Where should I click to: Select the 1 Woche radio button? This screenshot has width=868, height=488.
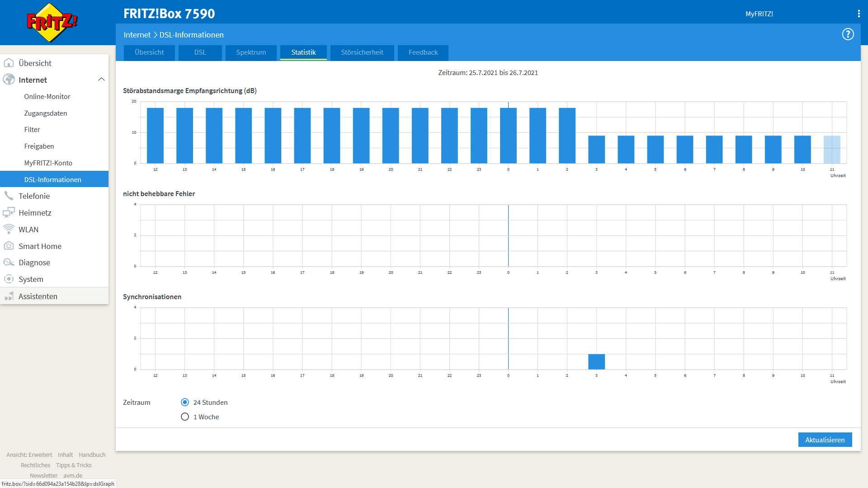pyautogui.click(x=185, y=417)
